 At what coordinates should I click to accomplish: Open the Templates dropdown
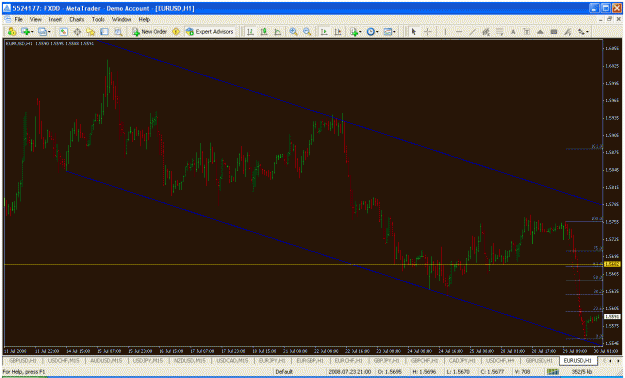coord(389,32)
